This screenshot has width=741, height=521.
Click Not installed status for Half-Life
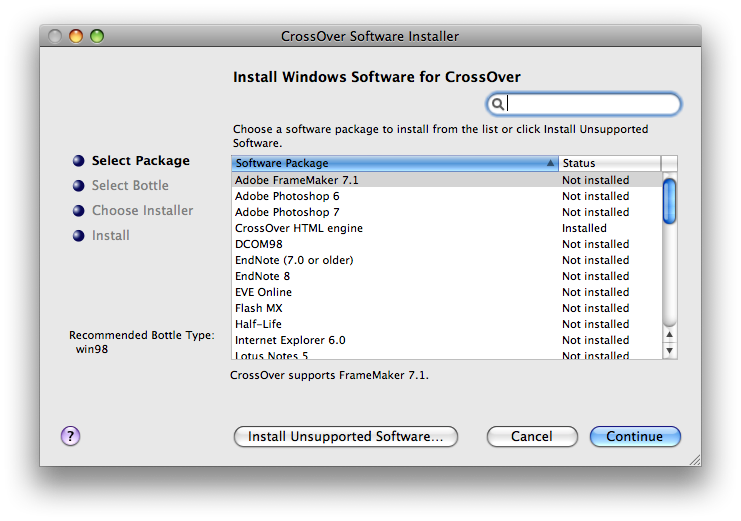(595, 324)
